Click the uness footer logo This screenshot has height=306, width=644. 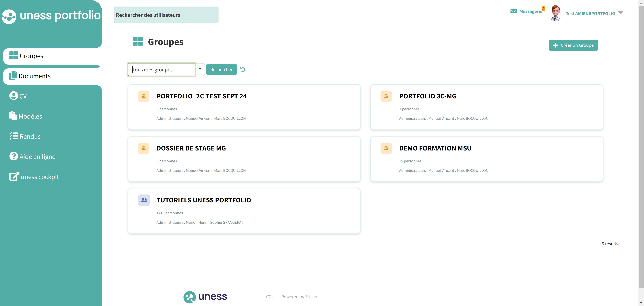[x=205, y=297]
